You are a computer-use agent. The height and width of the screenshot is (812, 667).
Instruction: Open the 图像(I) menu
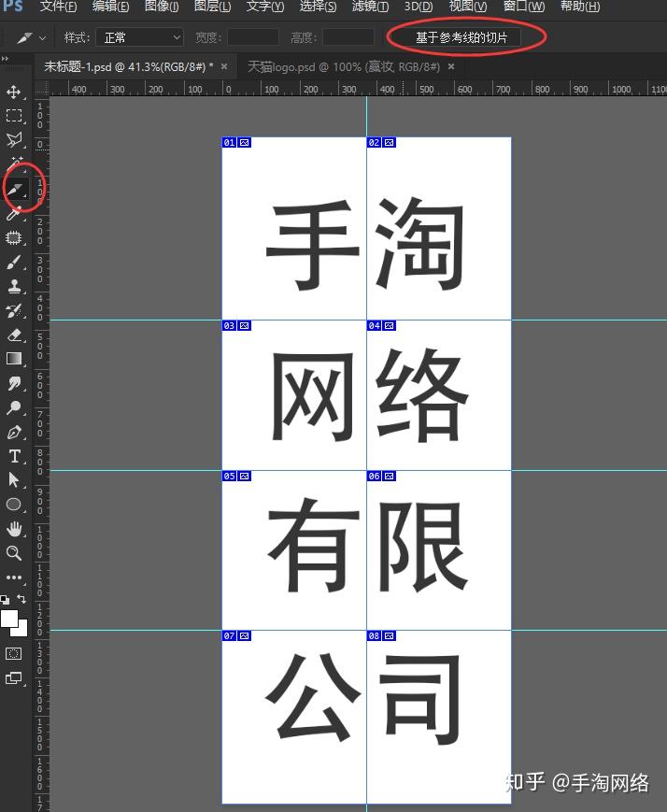[162, 7]
